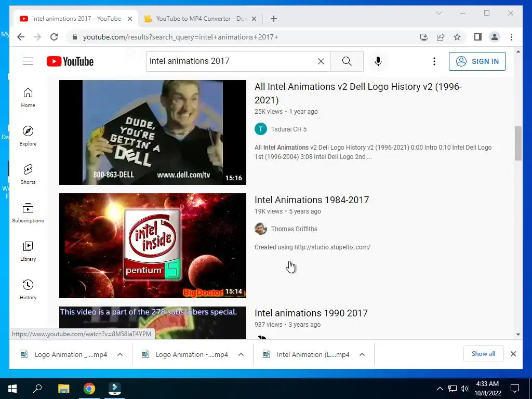Open the Chrome profile avatar
Viewport: 532px width, 399px height.
click(x=495, y=37)
